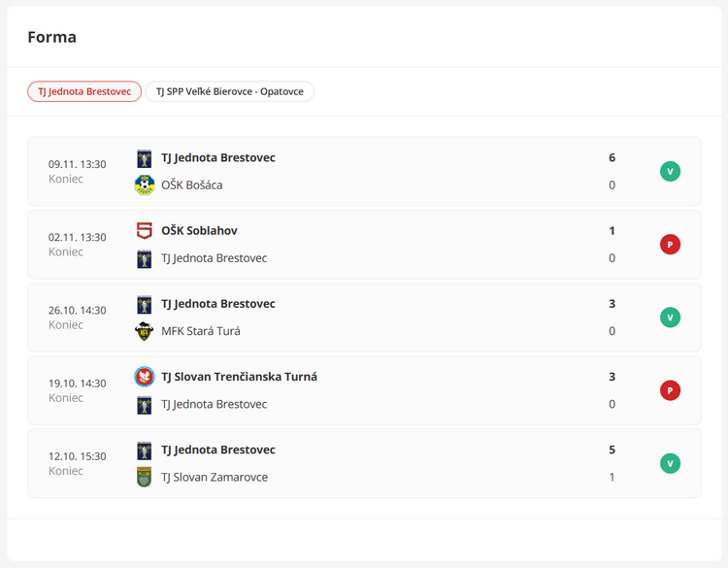Click the MFK Stará Turá crest
728x568 pixels.
144,331
